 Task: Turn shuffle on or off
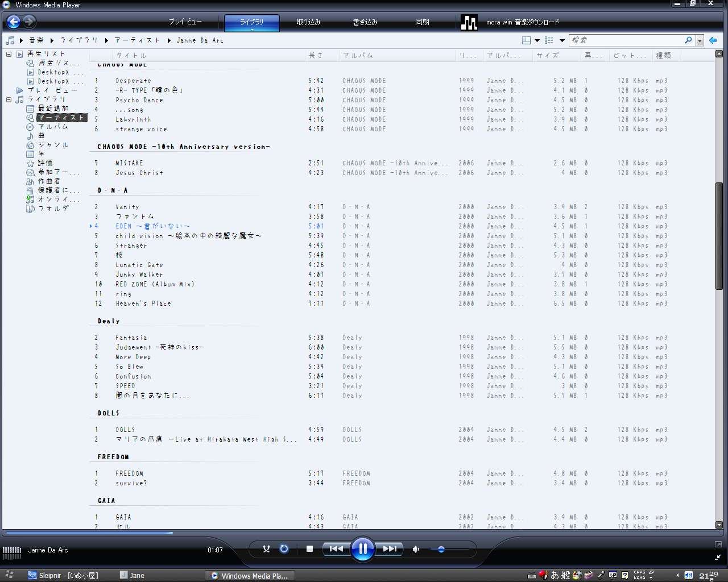pyautogui.click(x=266, y=549)
